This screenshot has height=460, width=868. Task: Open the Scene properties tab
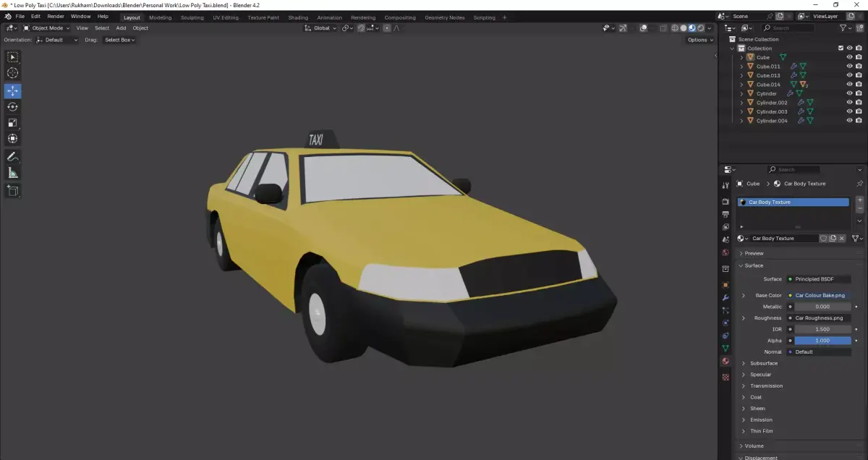(x=726, y=239)
